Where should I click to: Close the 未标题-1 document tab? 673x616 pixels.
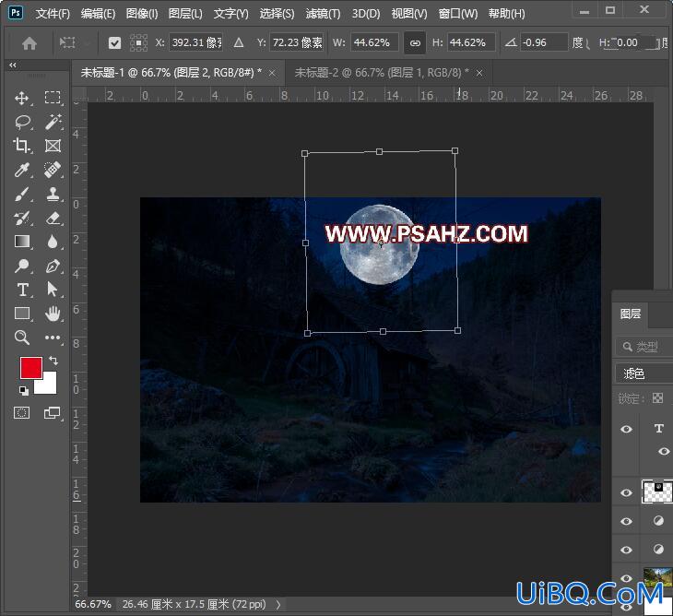tap(272, 74)
